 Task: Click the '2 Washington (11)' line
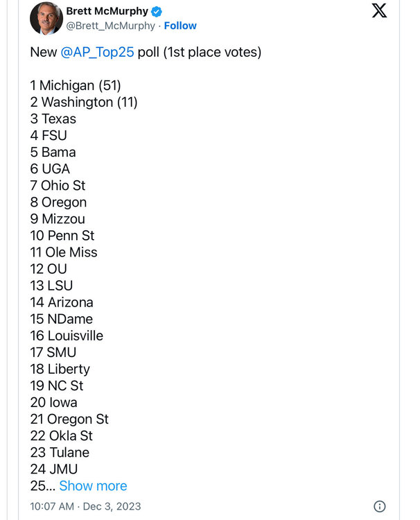(x=84, y=102)
